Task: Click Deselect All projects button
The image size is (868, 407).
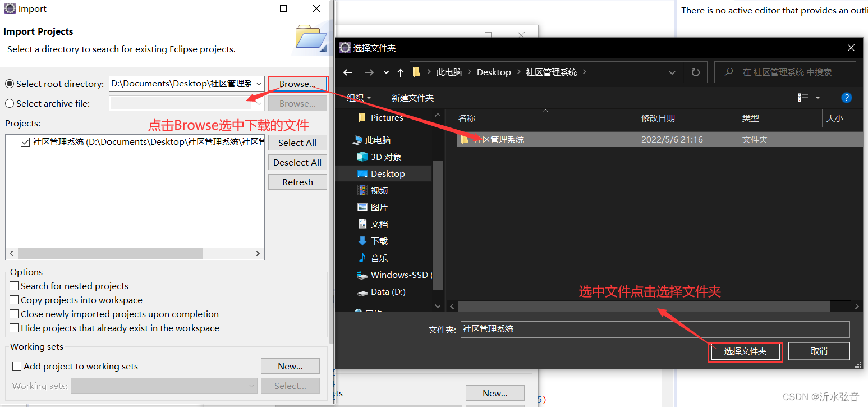Action: [x=297, y=162]
